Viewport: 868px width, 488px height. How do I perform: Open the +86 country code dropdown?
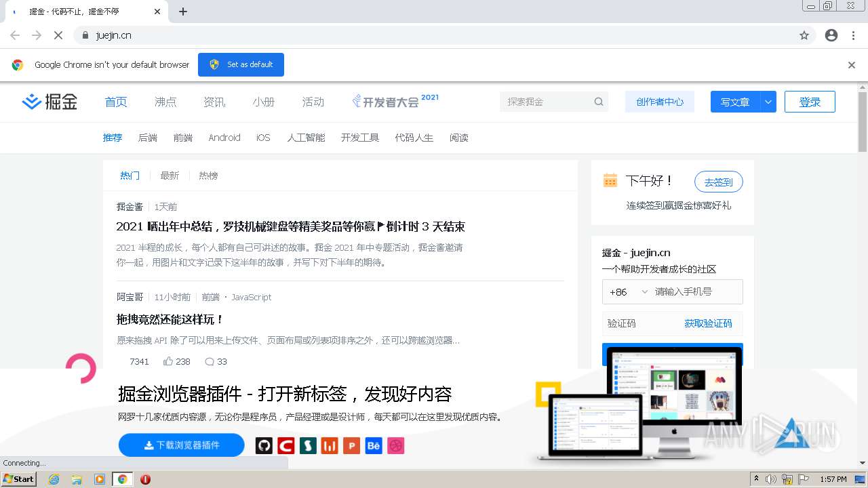(628, 292)
